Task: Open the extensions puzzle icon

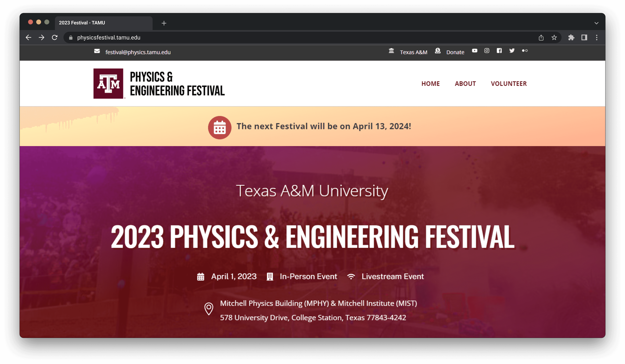Action: 571,37
